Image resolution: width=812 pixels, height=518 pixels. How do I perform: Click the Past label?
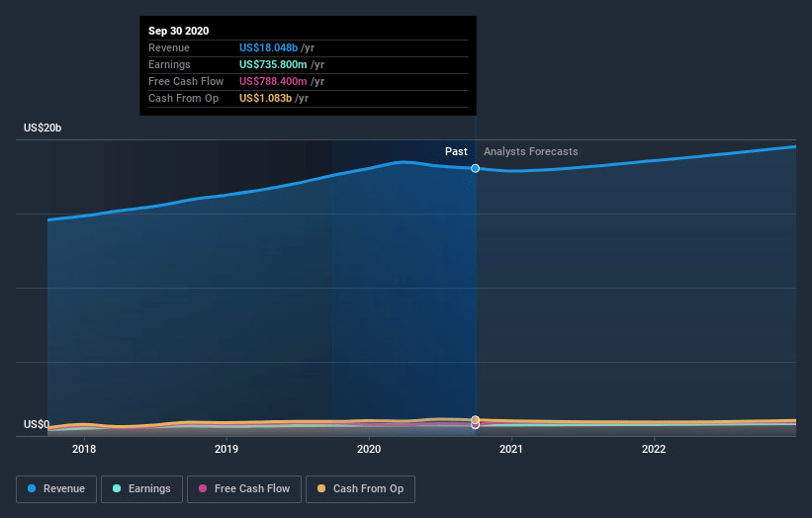coord(456,151)
